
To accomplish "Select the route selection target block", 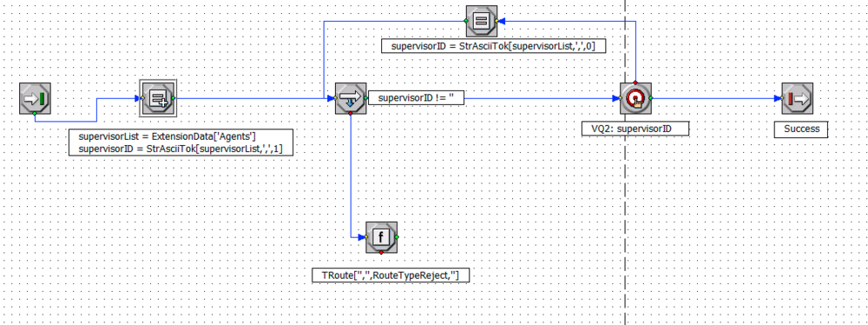I will click(635, 99).
